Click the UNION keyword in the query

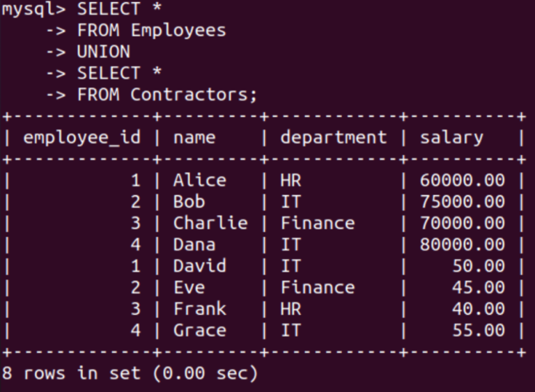click(x=103, y=52)
